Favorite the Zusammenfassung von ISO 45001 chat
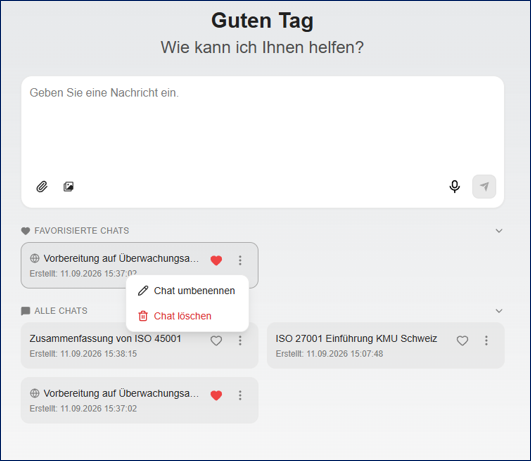Image resolution: width=531 pixels, height=461 pixels. point(216,340)
